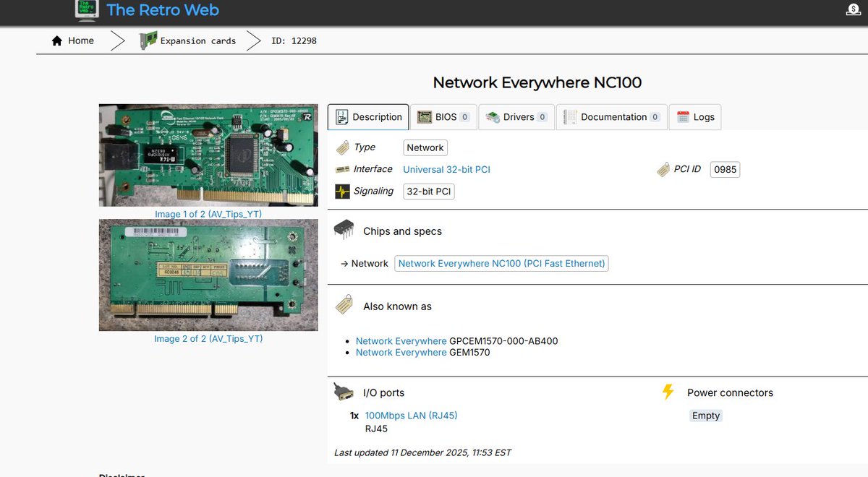Switch to the BIOS tab
This screenshot has width=868, height=477.
443,117
